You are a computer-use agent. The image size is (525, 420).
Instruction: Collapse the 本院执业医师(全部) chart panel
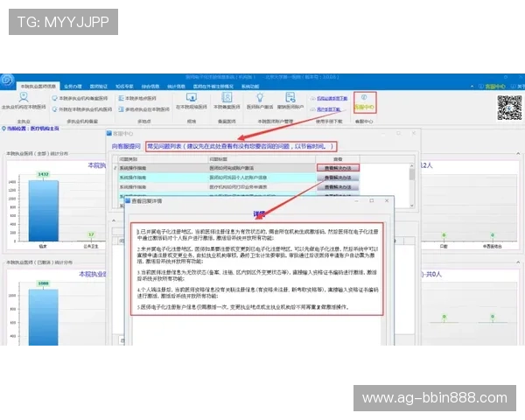(518, 154)
